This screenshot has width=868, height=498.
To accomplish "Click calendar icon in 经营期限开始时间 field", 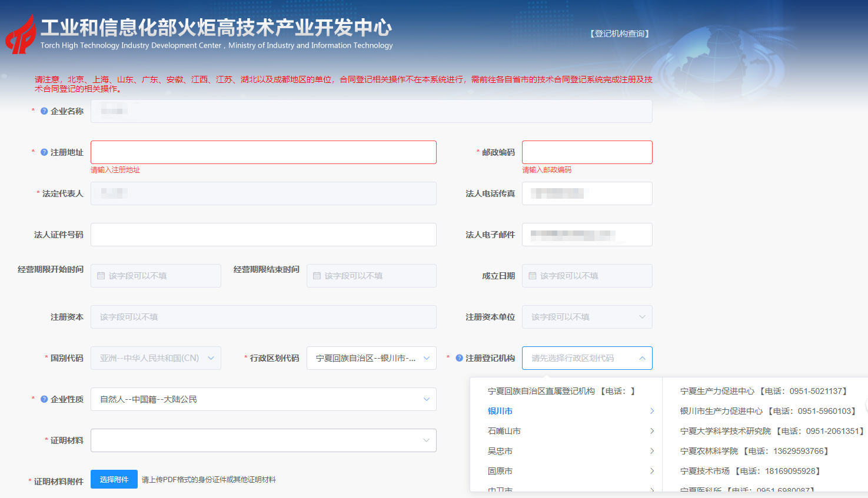I will [101, 276].
